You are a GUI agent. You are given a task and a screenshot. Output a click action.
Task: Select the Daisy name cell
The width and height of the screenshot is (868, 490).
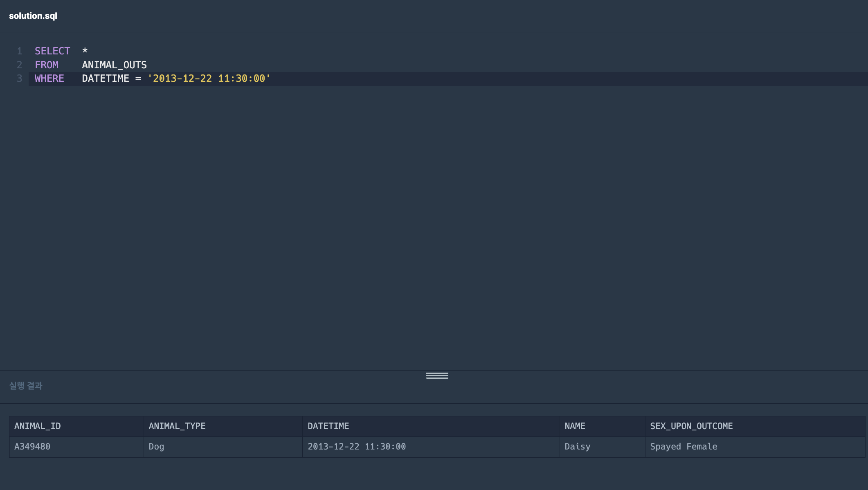(x=577, y=447)
